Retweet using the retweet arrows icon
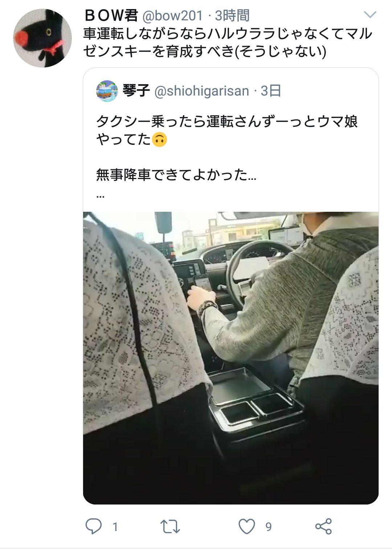392x551 pixels. pyautogui.click(x=170, y=526)
